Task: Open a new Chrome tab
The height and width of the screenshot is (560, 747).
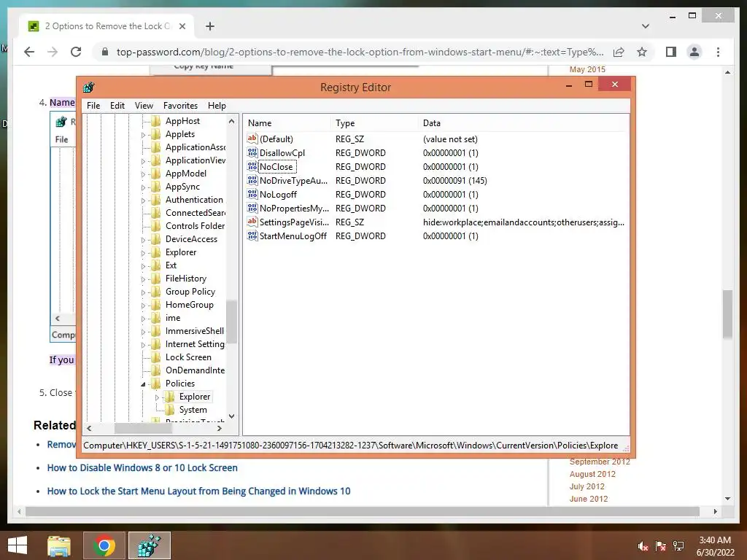Action: point(209,26)
